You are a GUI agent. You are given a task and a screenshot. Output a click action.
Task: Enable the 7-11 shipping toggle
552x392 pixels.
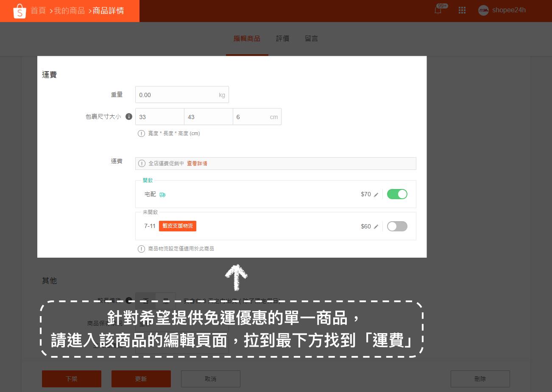(x=397, y=226)
